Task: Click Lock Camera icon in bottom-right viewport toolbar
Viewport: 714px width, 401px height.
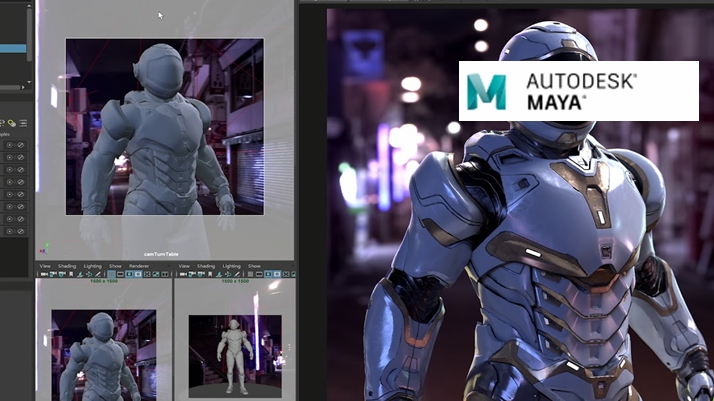Action: coord(192,274)
